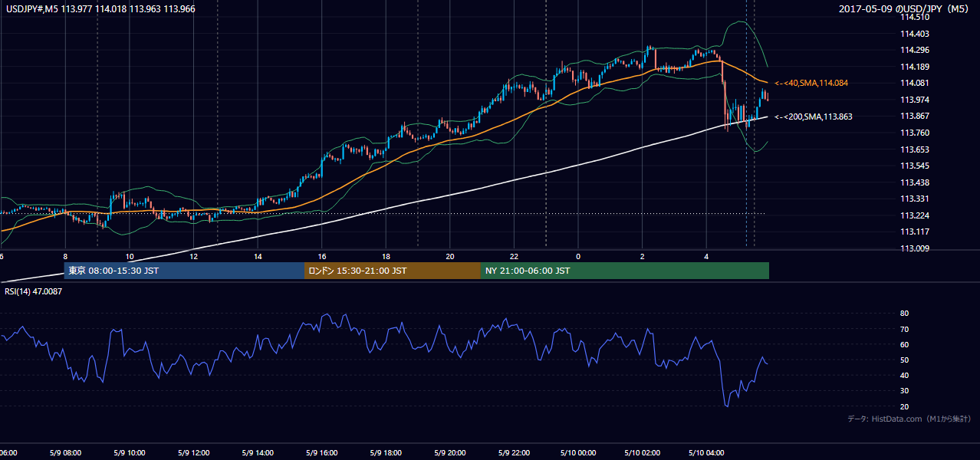
Task: Click RSI scale level 50
Action: [904, 360]
